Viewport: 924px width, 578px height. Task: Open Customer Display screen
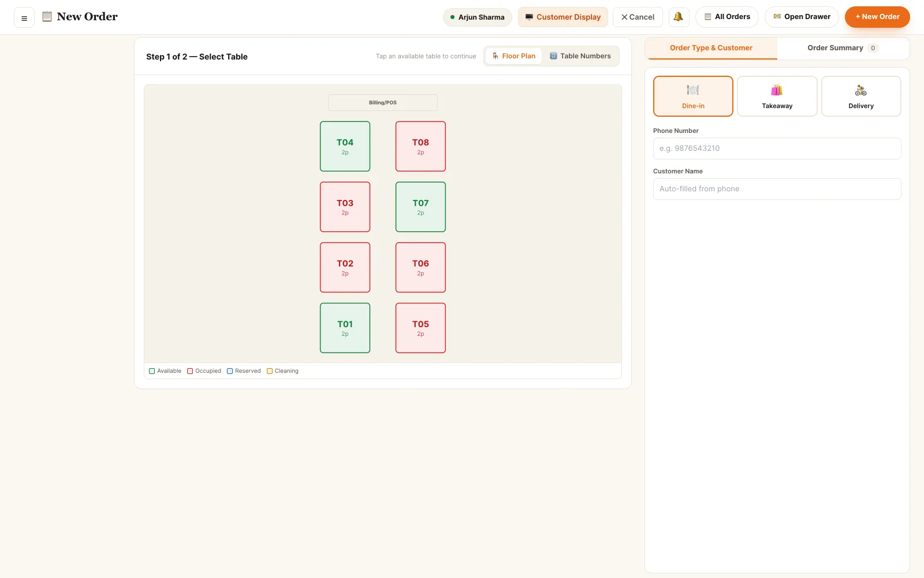(563, 17)
